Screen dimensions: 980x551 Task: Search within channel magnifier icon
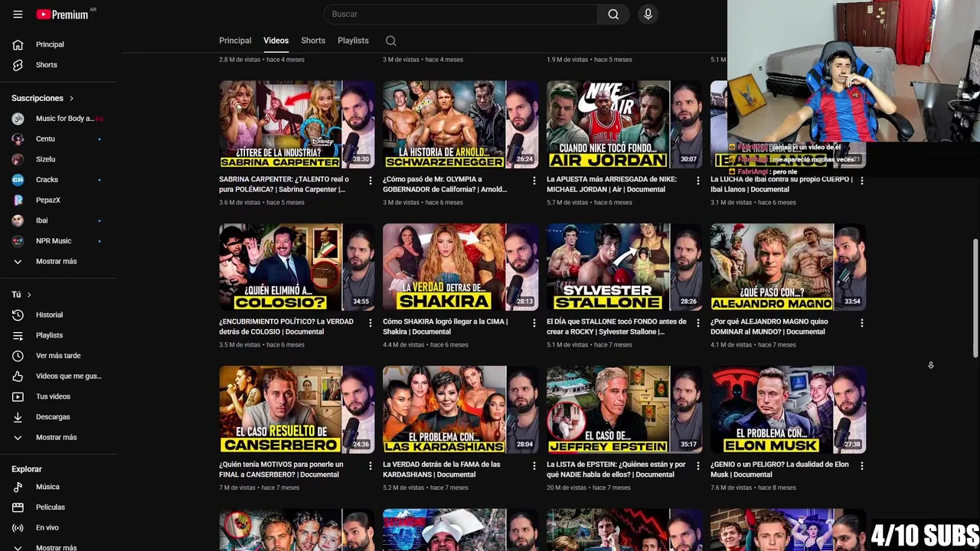(x=390, y=41)
